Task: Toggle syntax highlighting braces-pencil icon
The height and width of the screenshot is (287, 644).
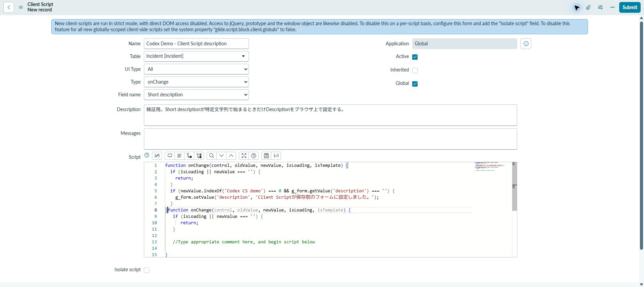Action: click(157, 156)
